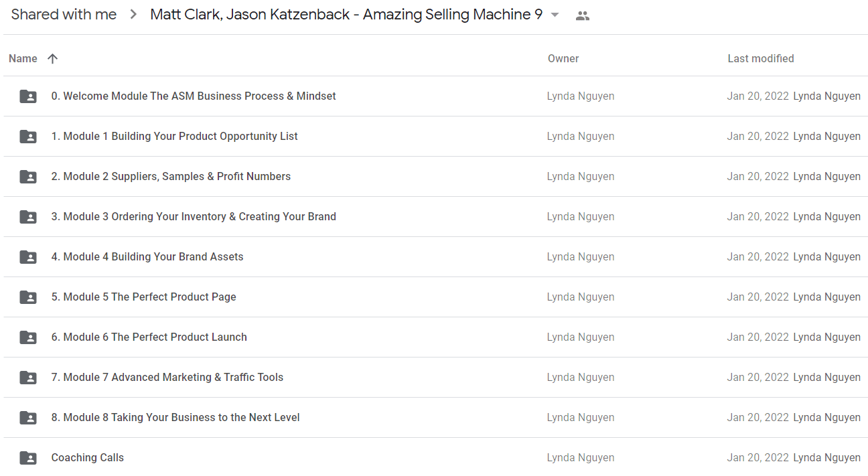Click owner Lynda Nguyen in Welcome Module row
This screenshot has height=476, width=868.
[581, 96]
